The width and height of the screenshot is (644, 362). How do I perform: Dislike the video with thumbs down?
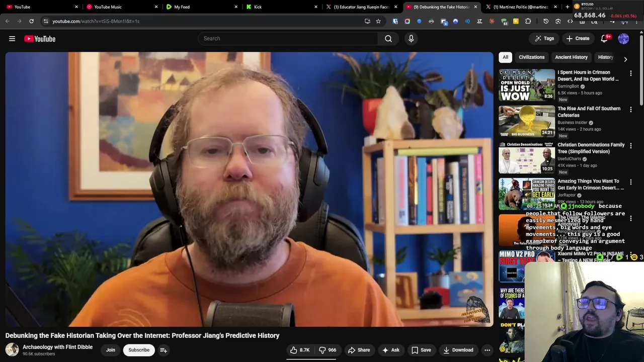pyautogui.click(x=328, y=350)
